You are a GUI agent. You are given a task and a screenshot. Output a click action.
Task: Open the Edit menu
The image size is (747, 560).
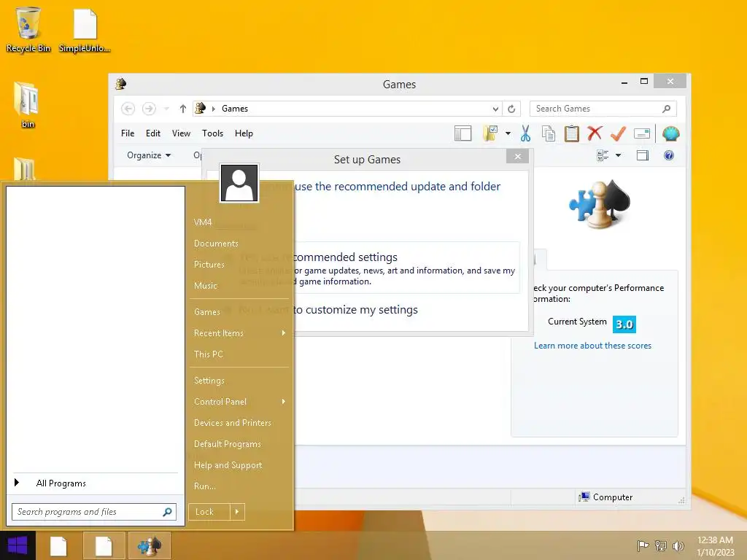[153, 134]
